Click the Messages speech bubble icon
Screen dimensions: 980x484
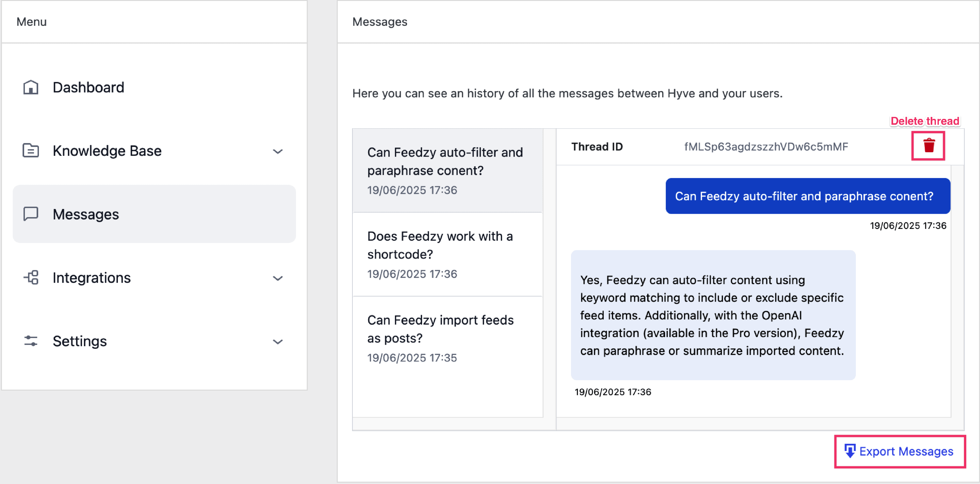click(31, 214)
